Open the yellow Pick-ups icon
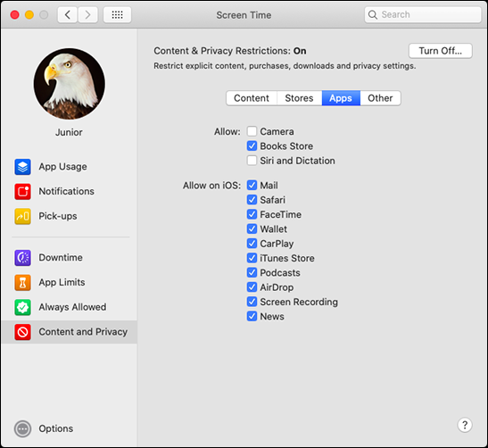The image size is (488, 448). pos(22,216)
